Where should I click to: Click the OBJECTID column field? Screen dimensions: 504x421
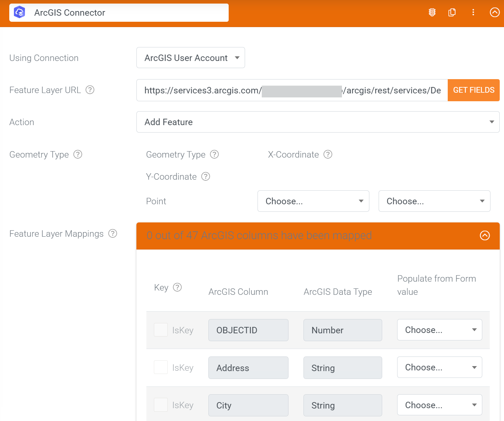click(x=248, y=330)
